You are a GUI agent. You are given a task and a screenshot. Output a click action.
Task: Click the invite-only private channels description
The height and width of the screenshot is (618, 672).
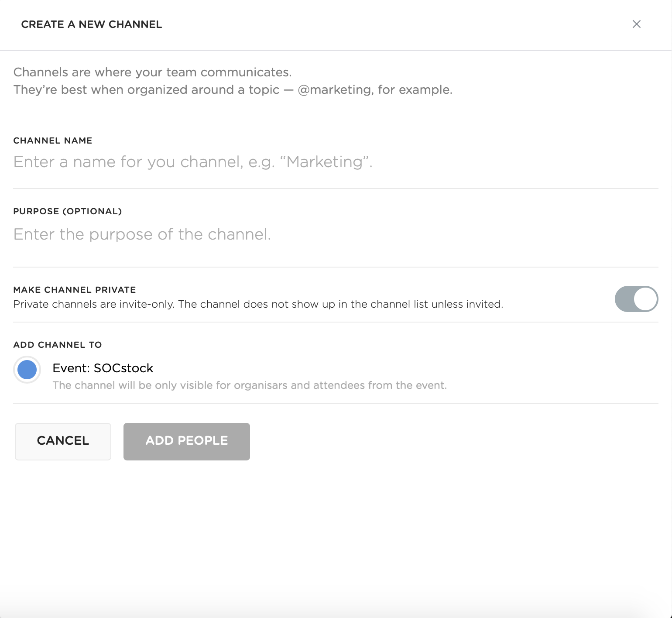point(257,304)
